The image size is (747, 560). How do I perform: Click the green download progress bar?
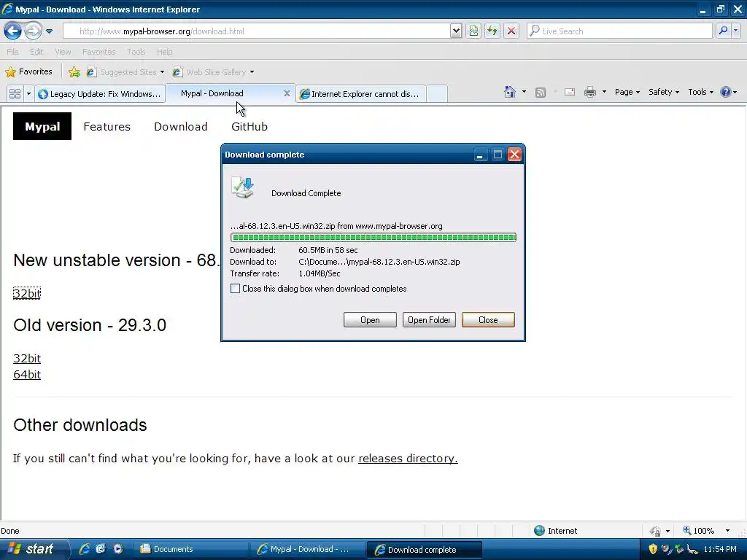pos(373,237)
